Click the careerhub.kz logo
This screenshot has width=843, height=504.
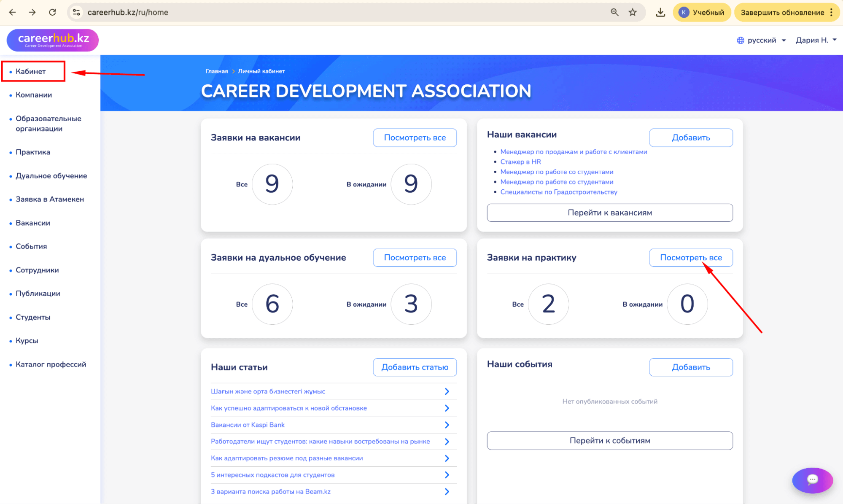tap(53, 40)
